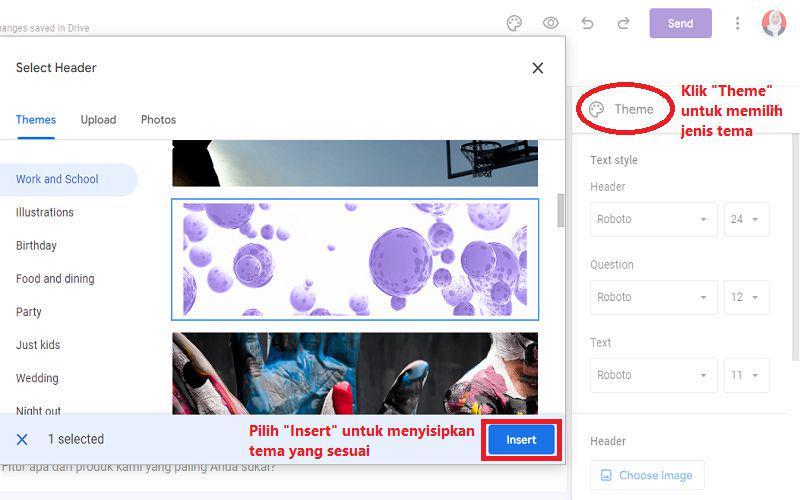Click the themes list scrollbar thumb
Image resolution: width=800 pixels, height=500 pixels.
[561, 210]
